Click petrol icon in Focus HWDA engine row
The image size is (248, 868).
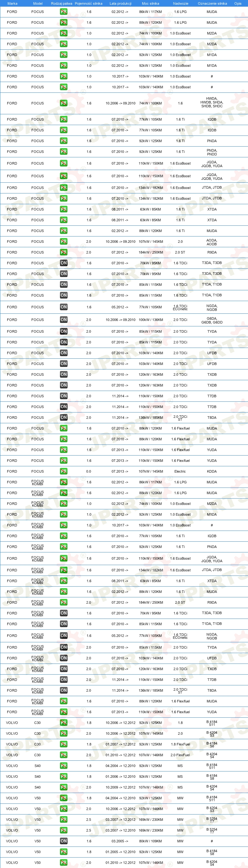63,103
